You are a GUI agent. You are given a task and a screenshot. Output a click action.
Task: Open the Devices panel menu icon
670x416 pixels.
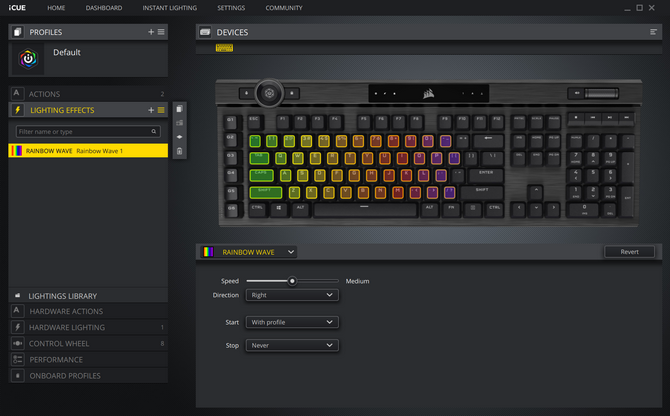click(x=653, y=32)
